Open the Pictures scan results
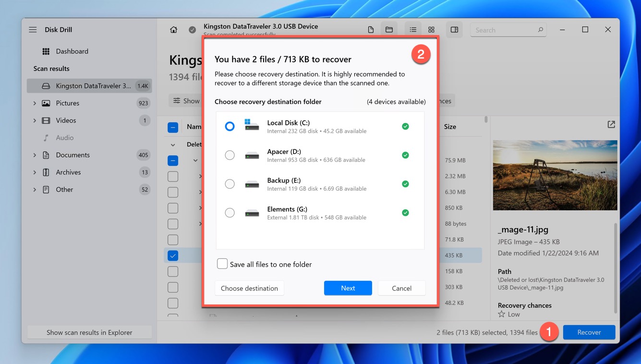Viewport: 641px width, 364px height. (89, 103)
